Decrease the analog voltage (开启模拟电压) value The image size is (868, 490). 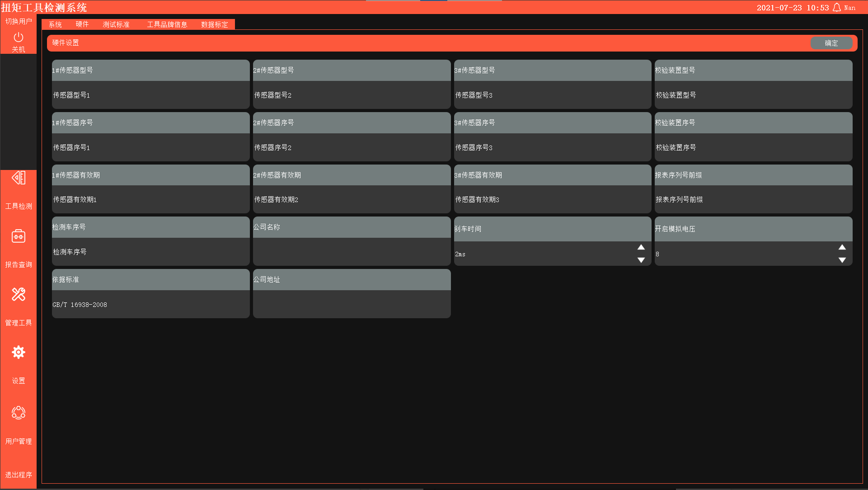coord(842,260)
